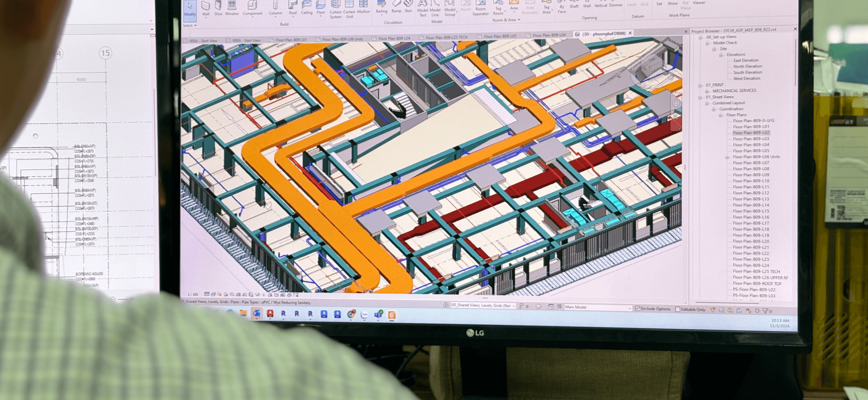This screenshot has width=868, height=400.
Task: Choose the Door tool
Action: [219, 9]
